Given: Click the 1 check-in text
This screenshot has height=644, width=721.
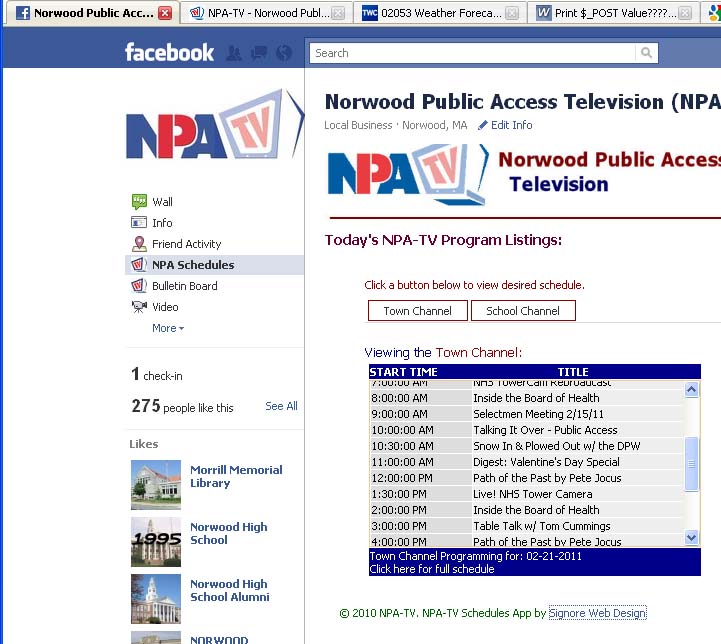Looking at the screenshot, I should [x=157, y=375].
